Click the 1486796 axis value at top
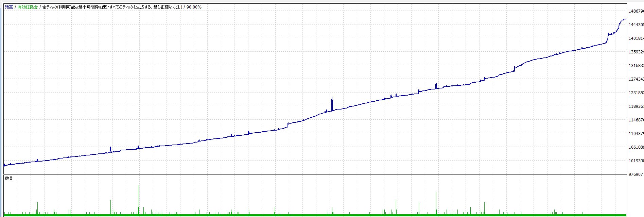644x217 pixels. pyautogui.click(x=636, y=11)
